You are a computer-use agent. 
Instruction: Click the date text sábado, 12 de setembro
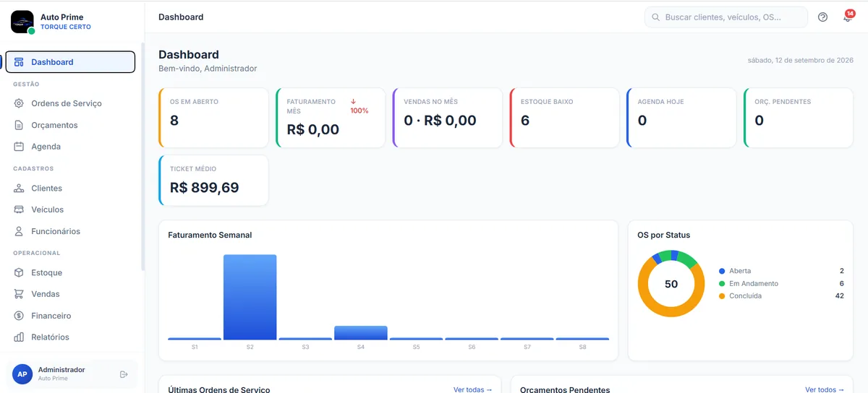[801, 61]
